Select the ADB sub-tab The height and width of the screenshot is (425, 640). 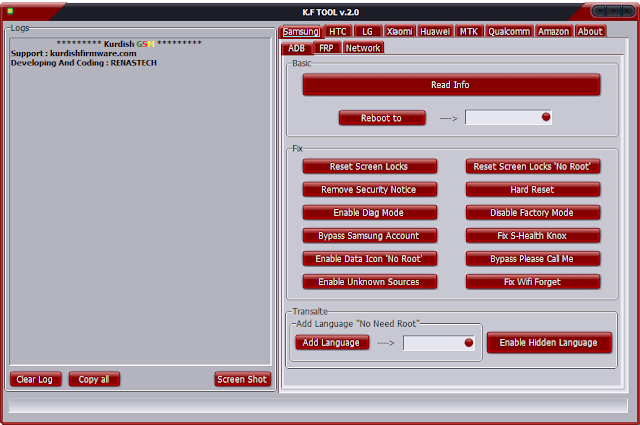tap(296, 48)
